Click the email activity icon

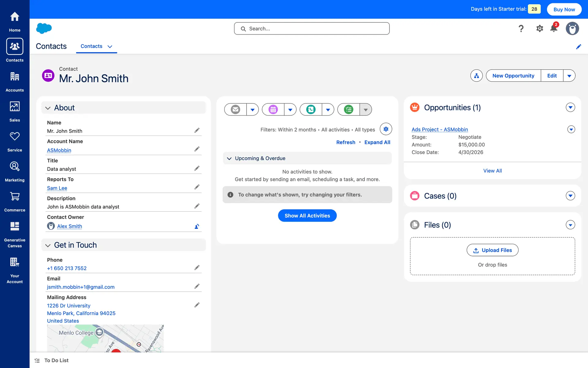point(235,109)
